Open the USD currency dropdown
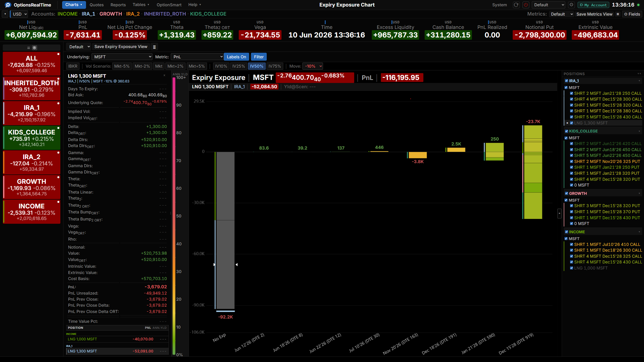644x362 pixels. (x=19, y=14)
